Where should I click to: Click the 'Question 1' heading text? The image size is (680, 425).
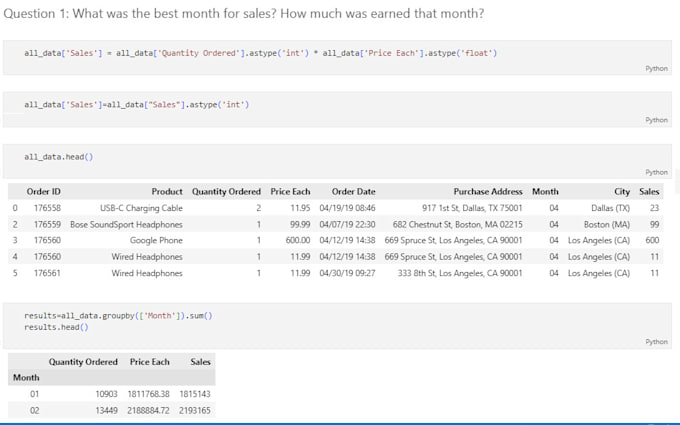pos(243,13)
